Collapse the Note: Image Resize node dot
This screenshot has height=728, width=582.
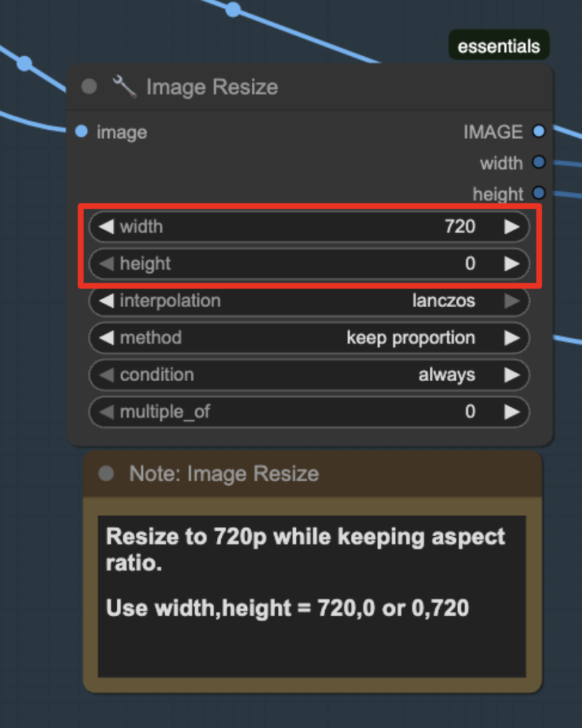[106, 473]
